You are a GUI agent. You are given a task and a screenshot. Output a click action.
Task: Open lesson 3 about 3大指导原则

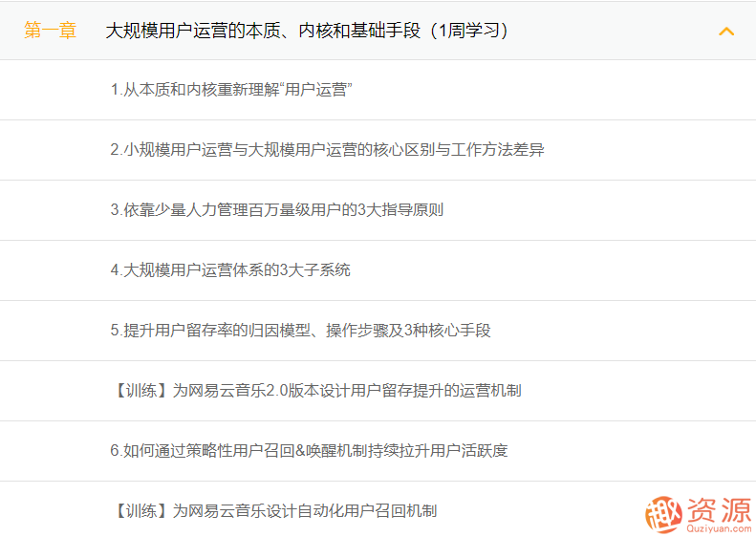[x=276, y=210]
